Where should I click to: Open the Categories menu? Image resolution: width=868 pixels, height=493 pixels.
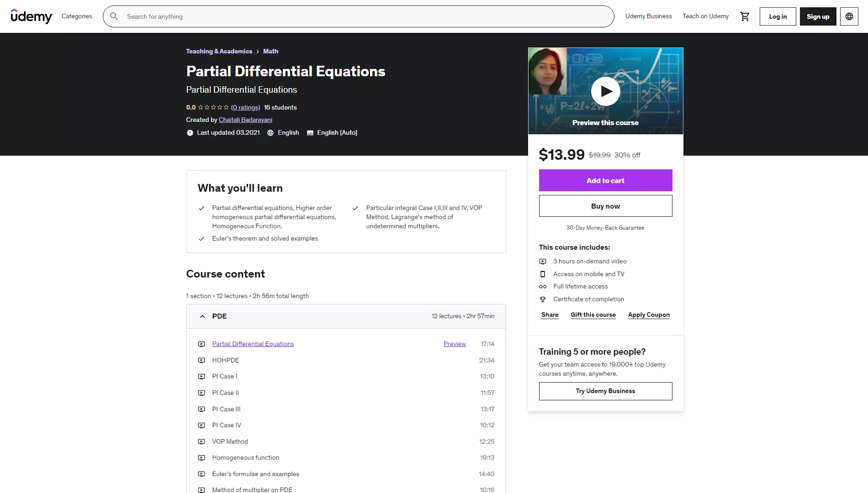coord(77,16)
